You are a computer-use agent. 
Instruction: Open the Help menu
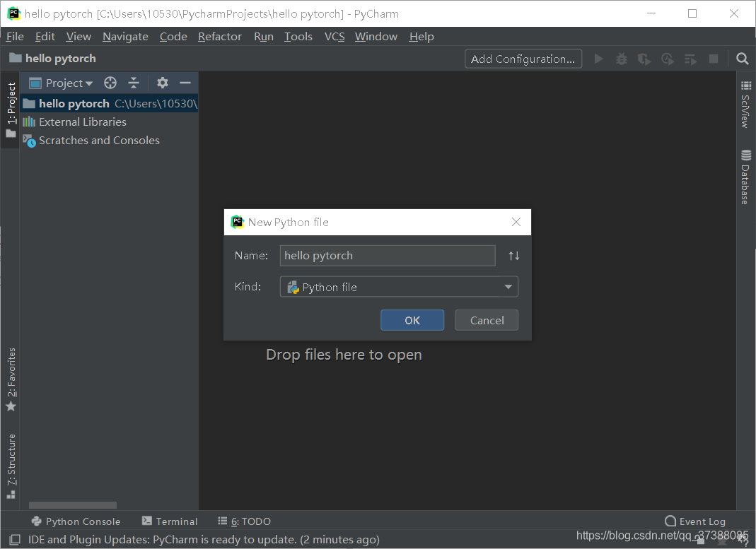(x=421, y=37)
